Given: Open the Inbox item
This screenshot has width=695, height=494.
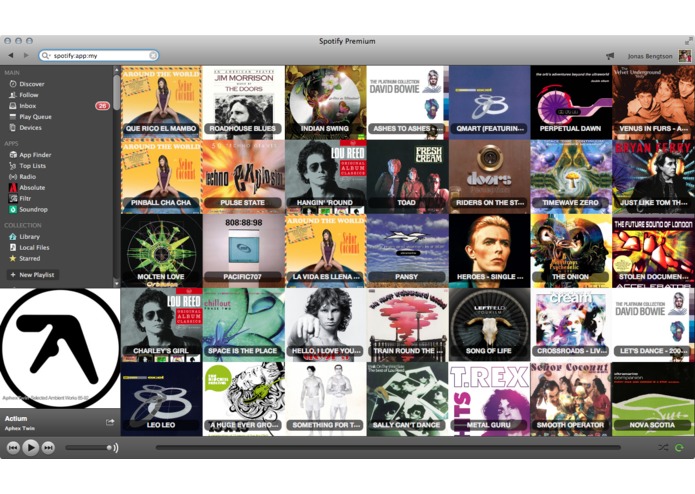Looking at the screenshot, I should (x=27, y=106).
